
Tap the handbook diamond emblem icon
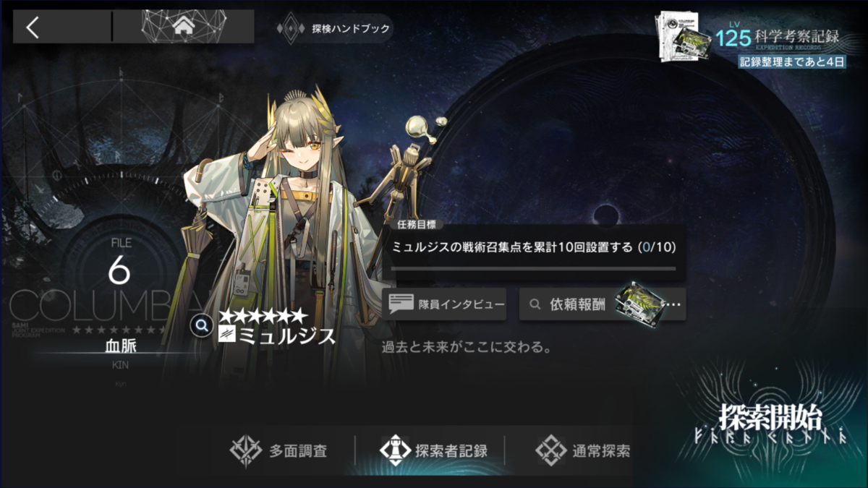(x=292, y=30)
